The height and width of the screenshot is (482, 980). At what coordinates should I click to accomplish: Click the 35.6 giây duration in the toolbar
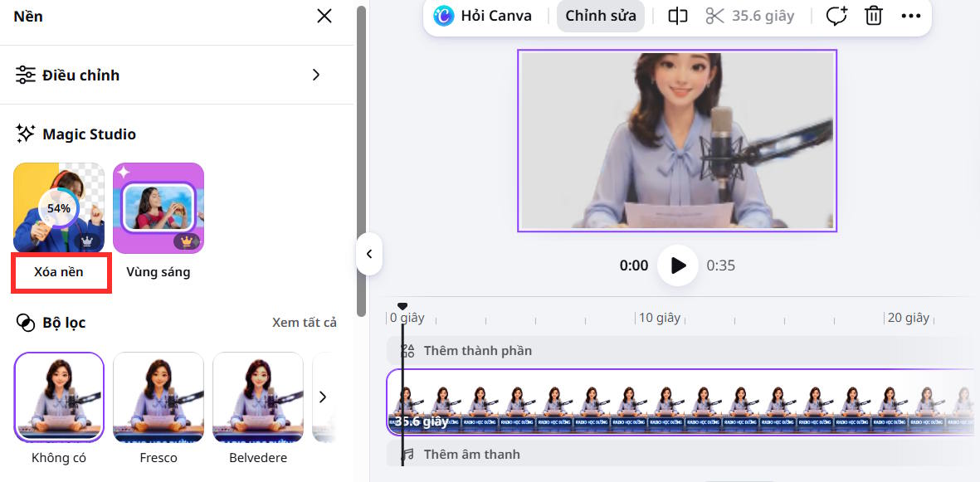tap(763, 16)
